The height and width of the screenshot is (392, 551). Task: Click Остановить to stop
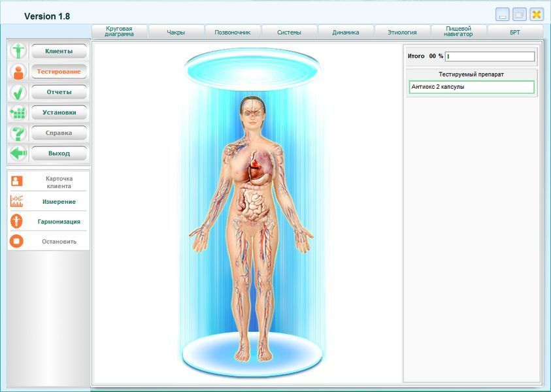click(x=59, y=242)
